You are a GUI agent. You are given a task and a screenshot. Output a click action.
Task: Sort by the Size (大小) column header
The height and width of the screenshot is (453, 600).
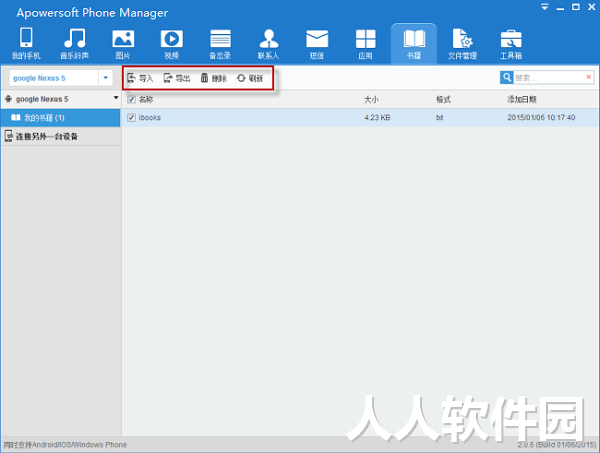pyautogui.click(x=371, y=99)
